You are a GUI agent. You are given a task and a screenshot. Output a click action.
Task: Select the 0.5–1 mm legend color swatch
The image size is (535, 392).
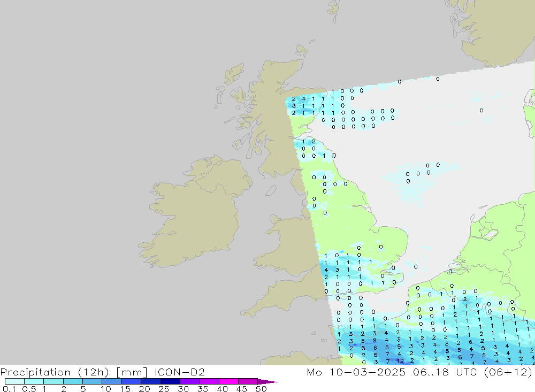(x=34, y=381)
